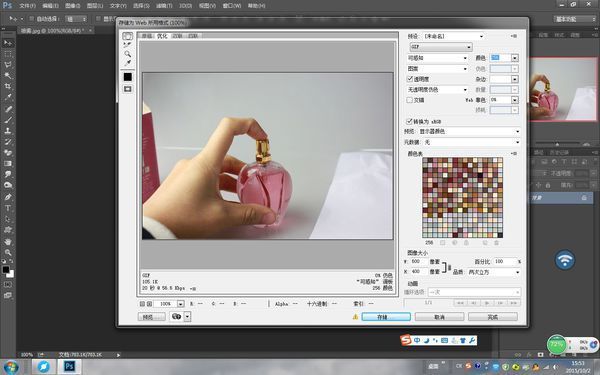Switch to the 优化 optimized tab
This screenshot has width=600, height=375.
coord(162,36)
